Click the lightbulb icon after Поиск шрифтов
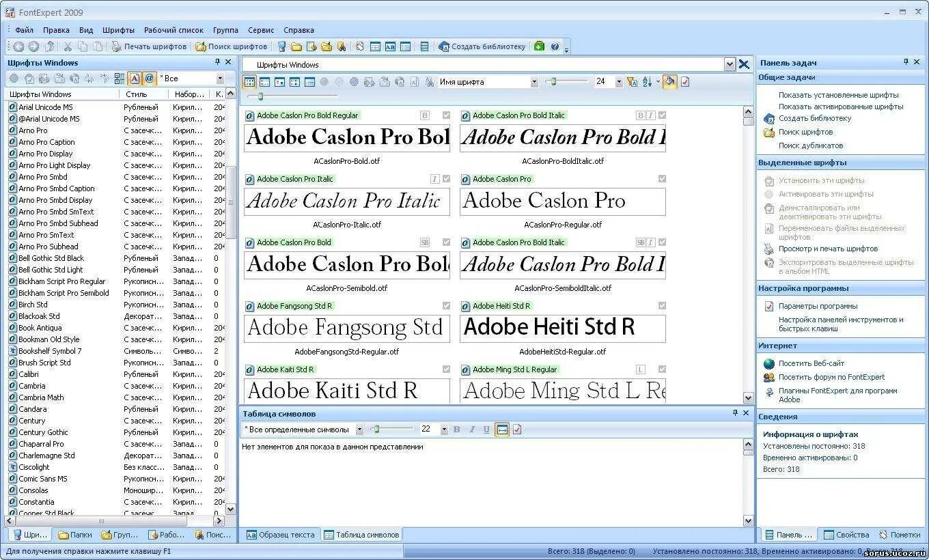The width and height of the screenshot is (929, 560). [x=281, y=46]
